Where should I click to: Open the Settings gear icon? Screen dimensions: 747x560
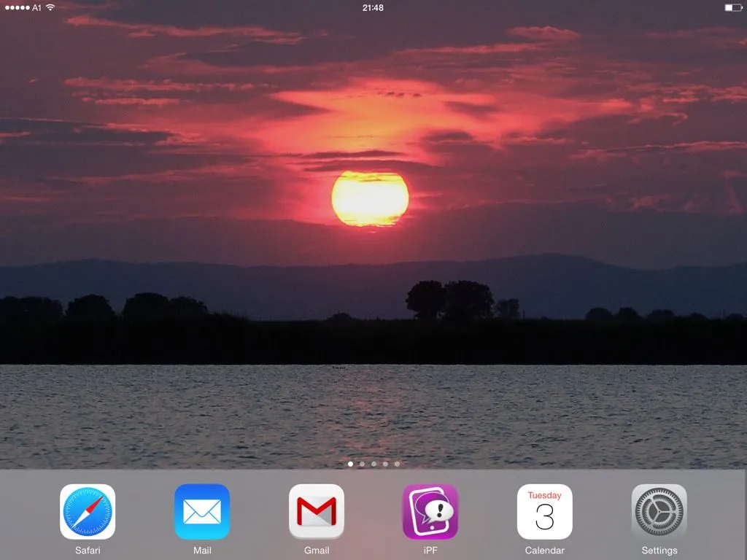659,511
